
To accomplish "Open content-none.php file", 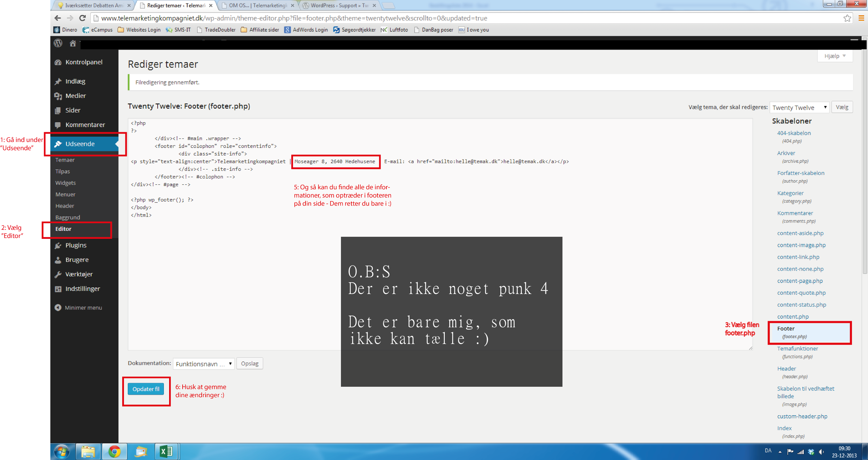I will pos(800,269).
